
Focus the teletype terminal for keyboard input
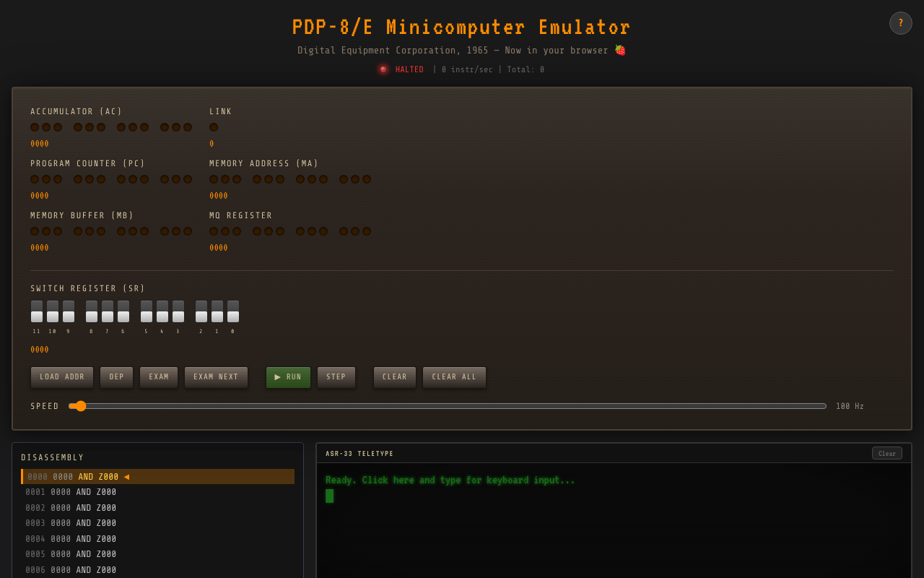614,520
